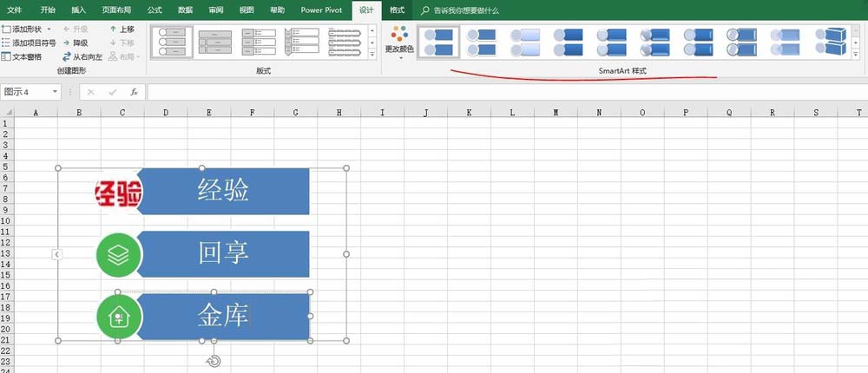Open the 文件 (File) menu
This screenshot has width=868, height=373.
[x=15, y=10]
